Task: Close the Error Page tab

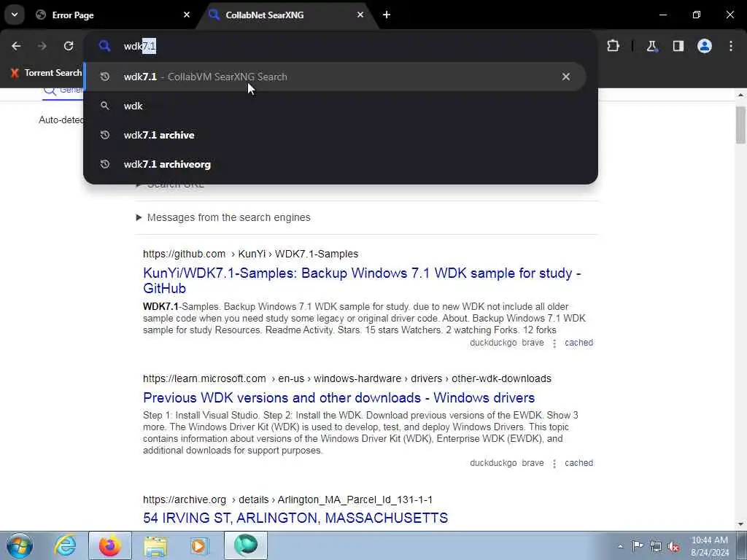Action: tap(187, 15)
